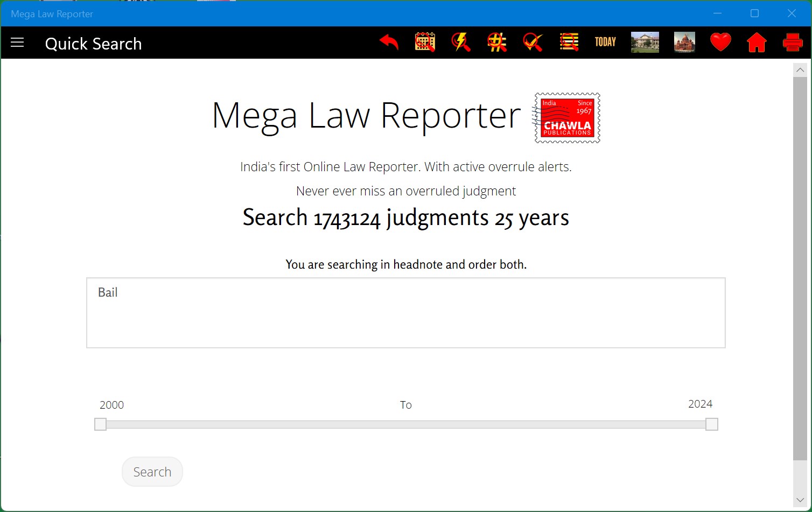Click the 2024 end-year slider handle

[x=712, y=424]
